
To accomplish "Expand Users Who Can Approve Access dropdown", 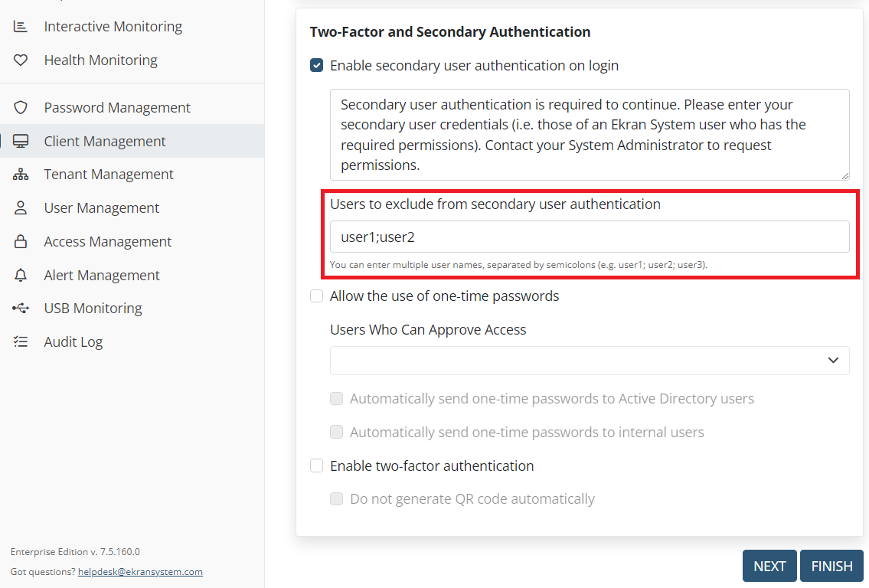I will point(590,361).
